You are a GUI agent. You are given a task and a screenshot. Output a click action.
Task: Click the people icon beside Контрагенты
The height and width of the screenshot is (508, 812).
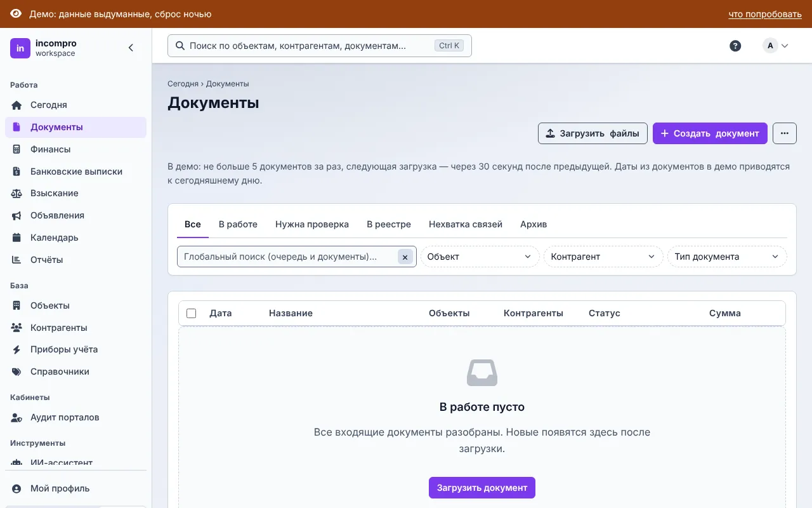(17, 328)
